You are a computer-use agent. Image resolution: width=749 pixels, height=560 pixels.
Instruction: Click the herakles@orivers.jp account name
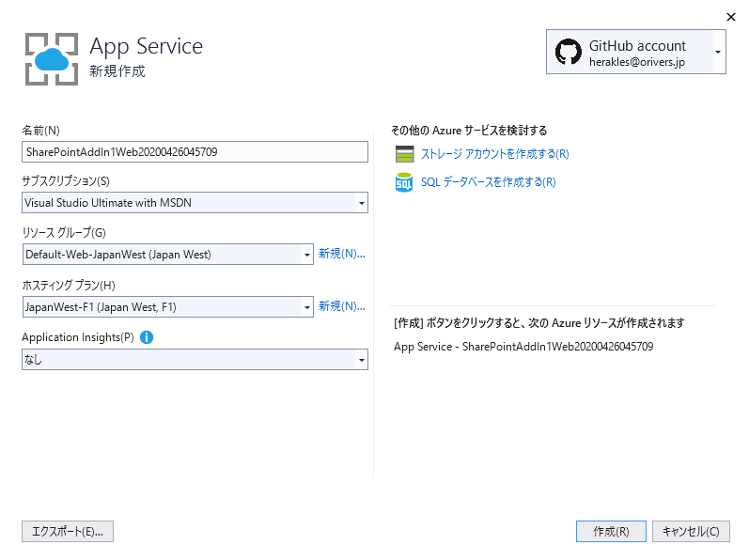[x=637, y=61]
